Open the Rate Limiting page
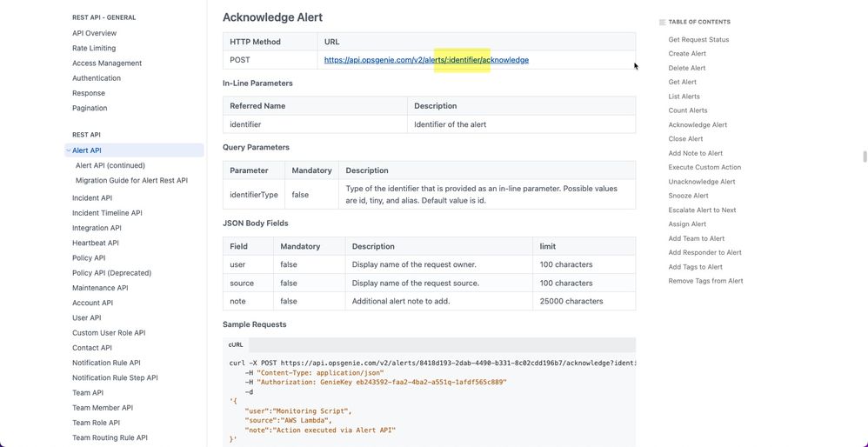This screenshot has height=447, width=868. click(x=94, y=48)
